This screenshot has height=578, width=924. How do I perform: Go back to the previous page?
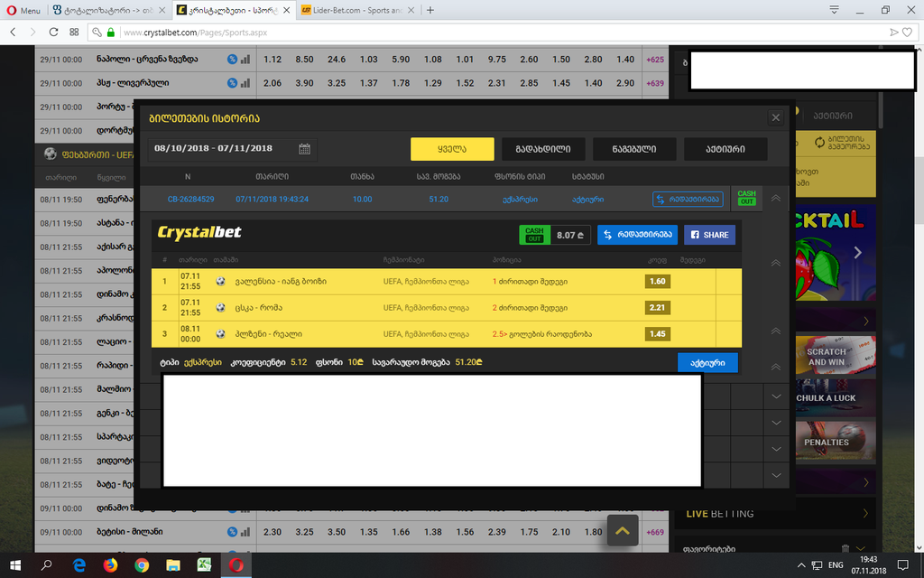(13, 32)
